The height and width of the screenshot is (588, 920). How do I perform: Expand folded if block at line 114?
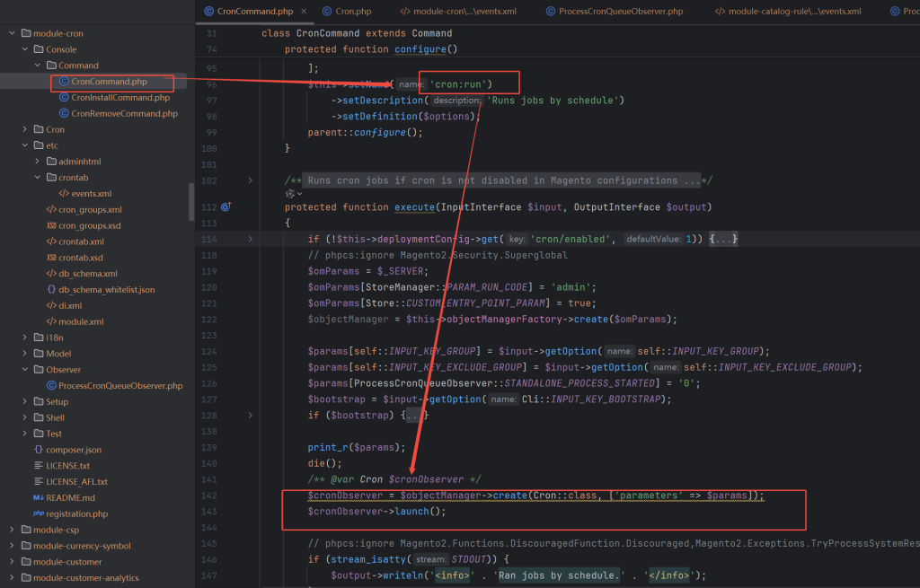(251, 239)
